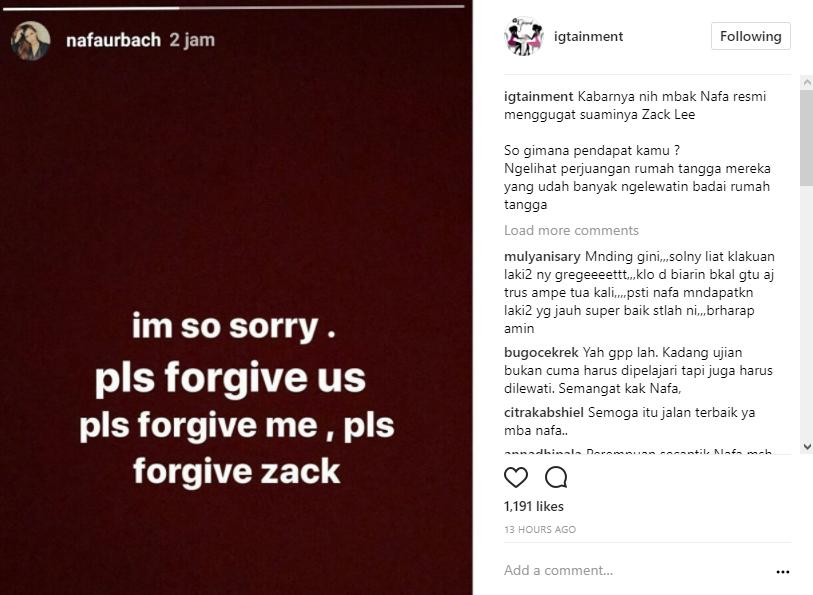View the 1,191 likes list
The height and width of the screenshot is (595, 813).
click(x=534, y=507)
